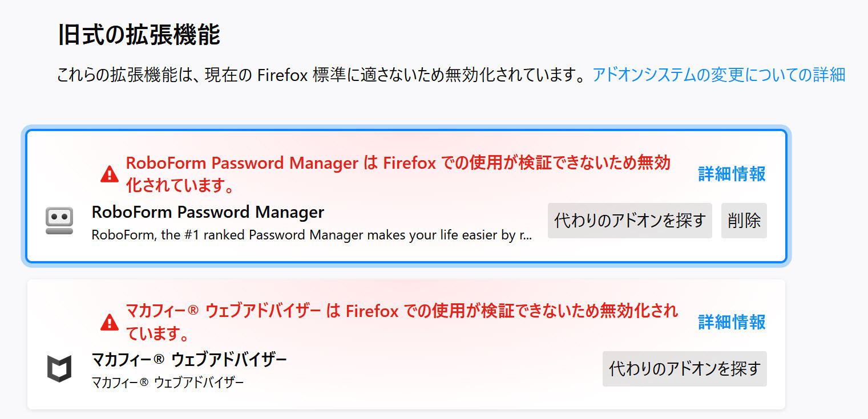
Task: Click the 旧式の拡張機能 page heading
Action: point(139,35)
